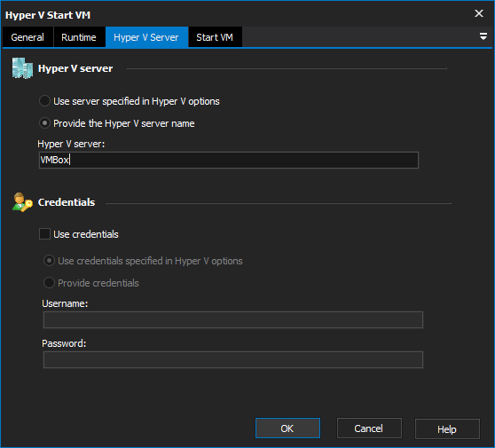Switch to the Start VM tab

pyautogui.click(x=215, y=37)
